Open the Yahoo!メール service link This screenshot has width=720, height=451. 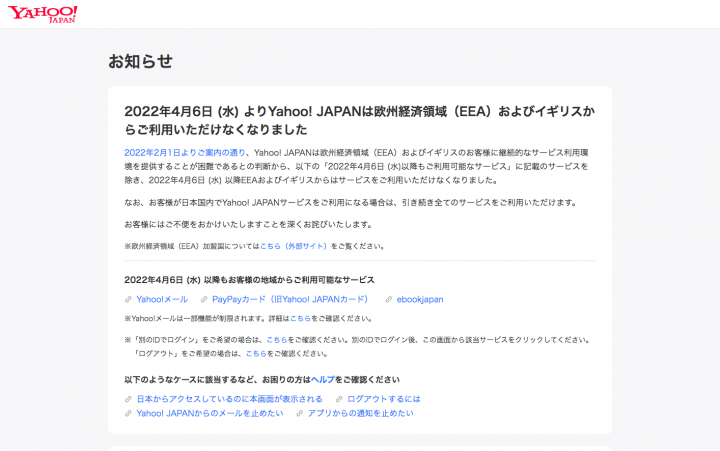coord(162,299)
